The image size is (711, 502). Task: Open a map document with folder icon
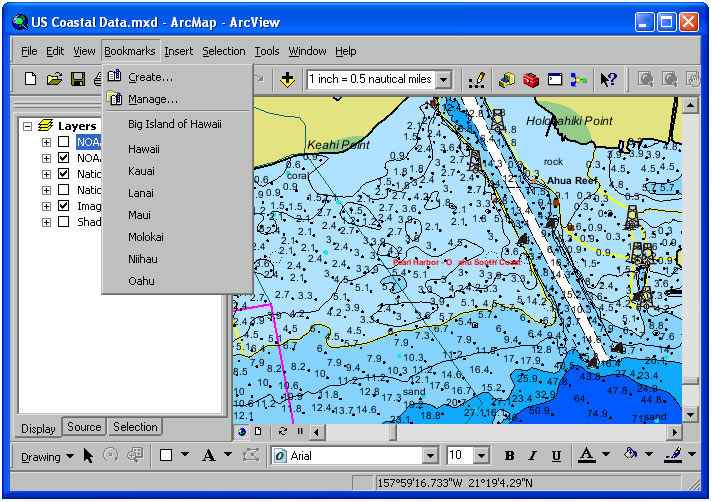coord(54,79)
